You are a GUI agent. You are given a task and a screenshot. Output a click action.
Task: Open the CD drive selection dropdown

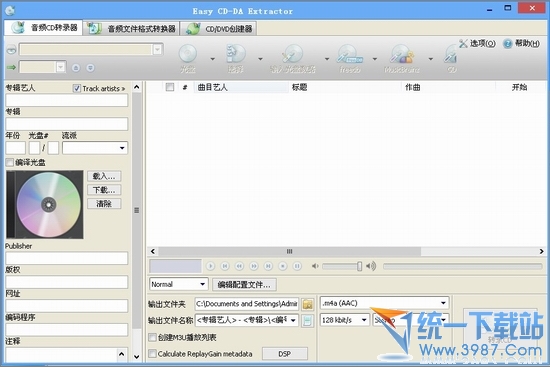click(157, 49)
